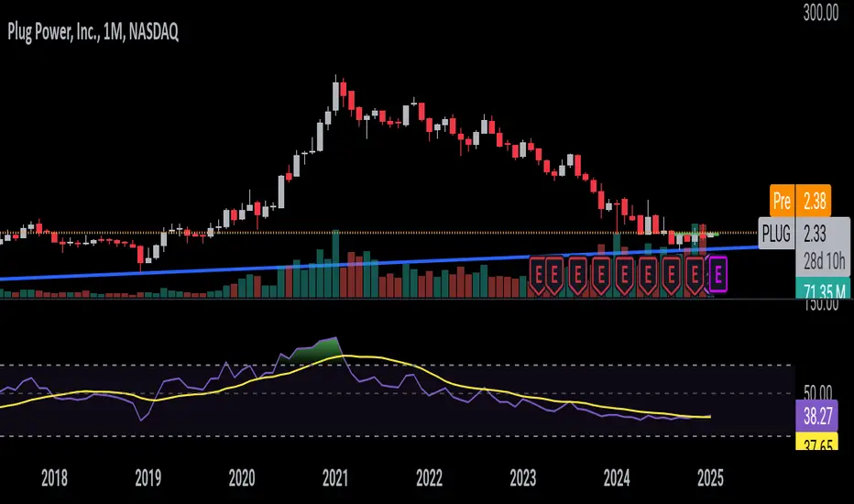Click the 2023 label on time axis
854x504 pixels.
523,478
